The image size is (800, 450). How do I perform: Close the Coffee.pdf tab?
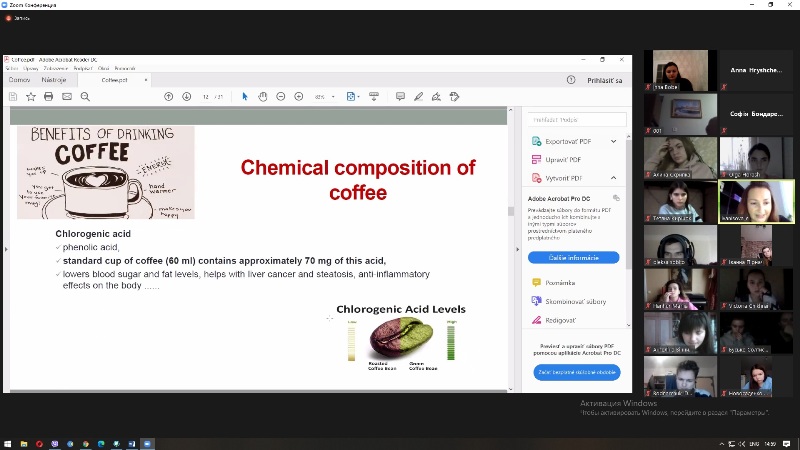[x=146, y=80]
